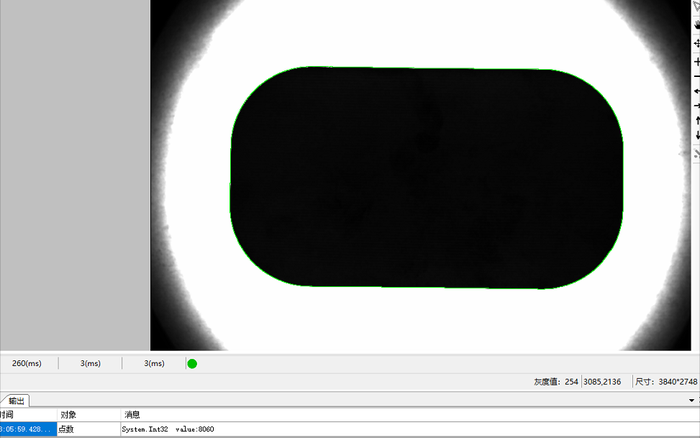Viewport: 700px width, 438px height.
Task: Open the output panel dropdown arrow
Action: point(692,400)
